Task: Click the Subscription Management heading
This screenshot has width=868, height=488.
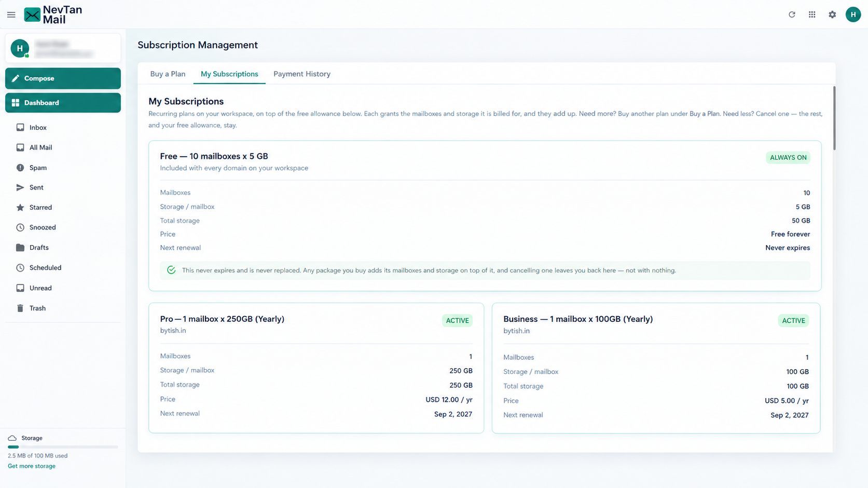Action: pos(198,45)
